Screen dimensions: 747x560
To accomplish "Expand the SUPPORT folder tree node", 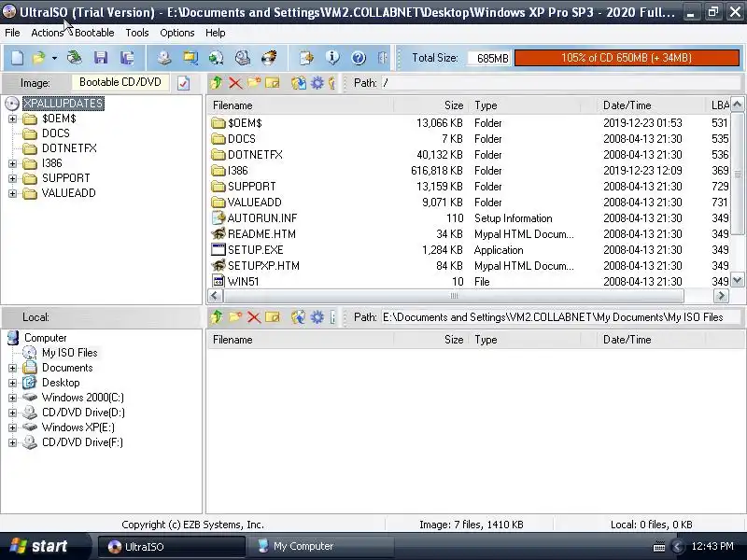I will coord(12,178).
